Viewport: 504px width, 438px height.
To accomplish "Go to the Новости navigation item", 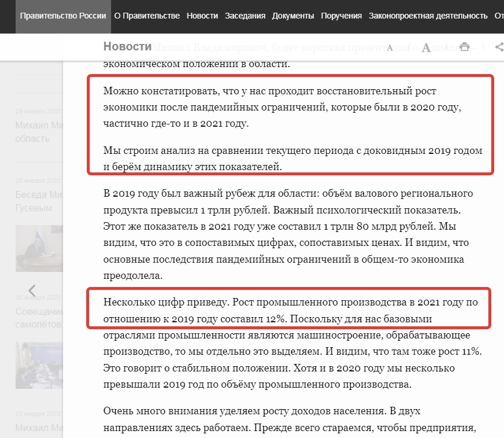I will 202,16.
